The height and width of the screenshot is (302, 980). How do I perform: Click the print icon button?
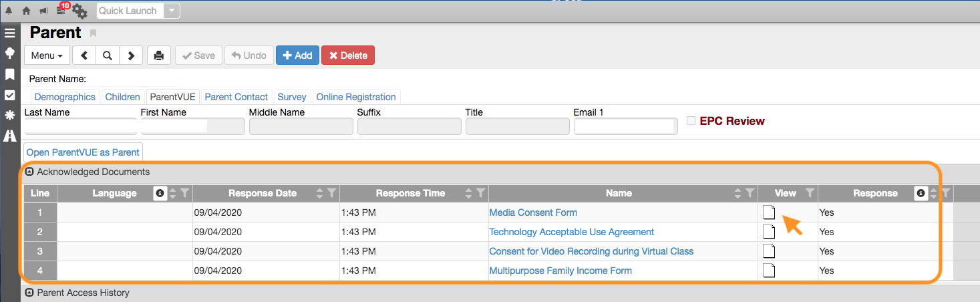[x=158, y=55]
